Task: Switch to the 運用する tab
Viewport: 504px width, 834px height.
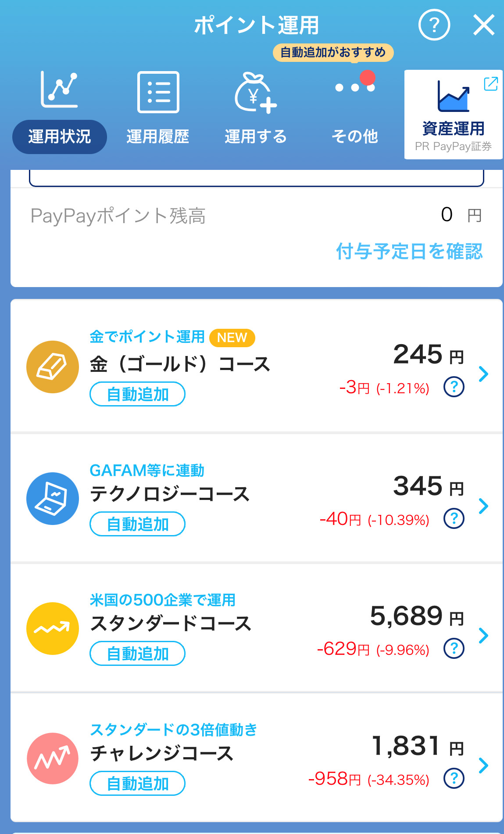Action: click(255, 137)
